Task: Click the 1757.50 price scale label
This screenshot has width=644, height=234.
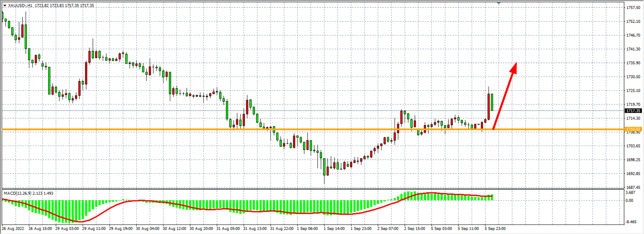Action: (633, 7)
